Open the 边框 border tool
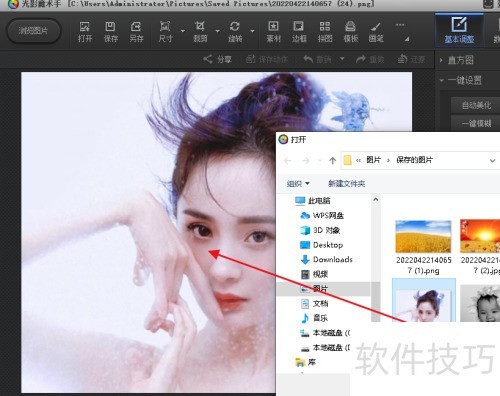 [x=299, y=32]
